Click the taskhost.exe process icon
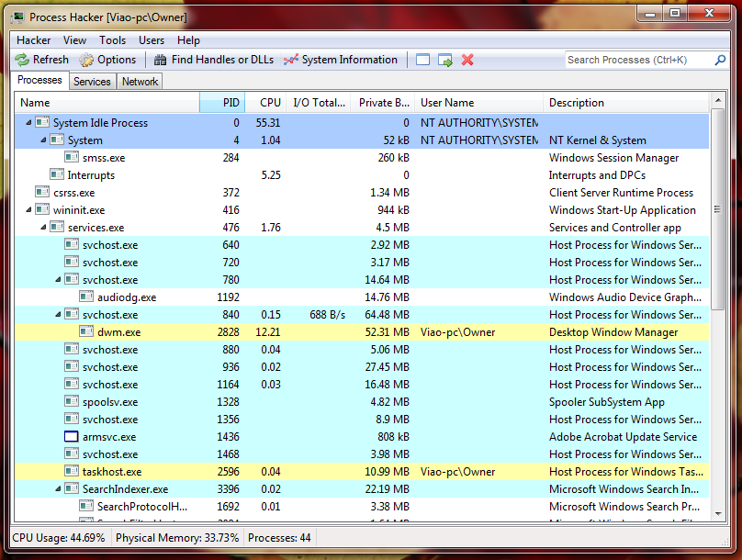Image resolution: width=742 pixels, height=560 pixels. 72,471
